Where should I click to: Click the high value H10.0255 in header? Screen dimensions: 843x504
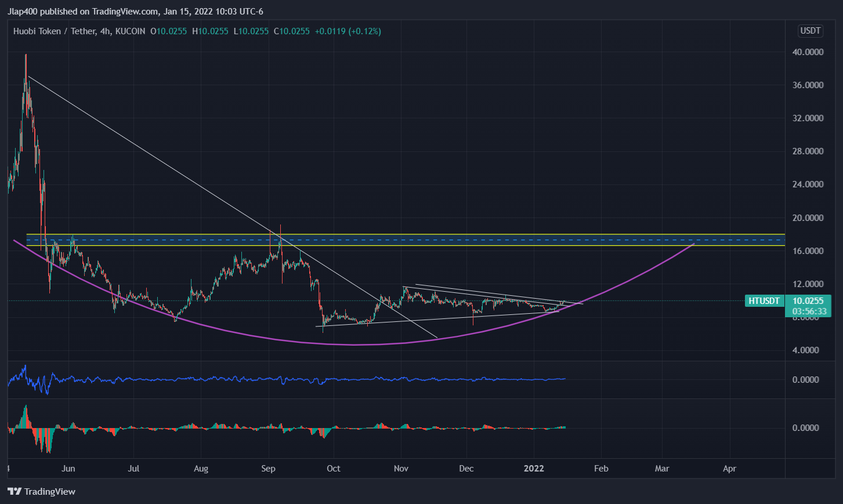[211, 31]
